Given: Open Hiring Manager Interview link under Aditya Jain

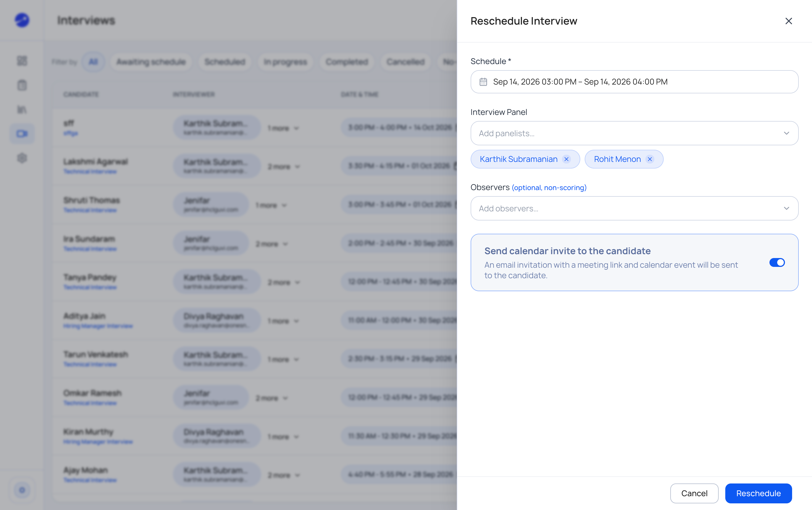Looking at the screenshot, I should pos(98,326).
